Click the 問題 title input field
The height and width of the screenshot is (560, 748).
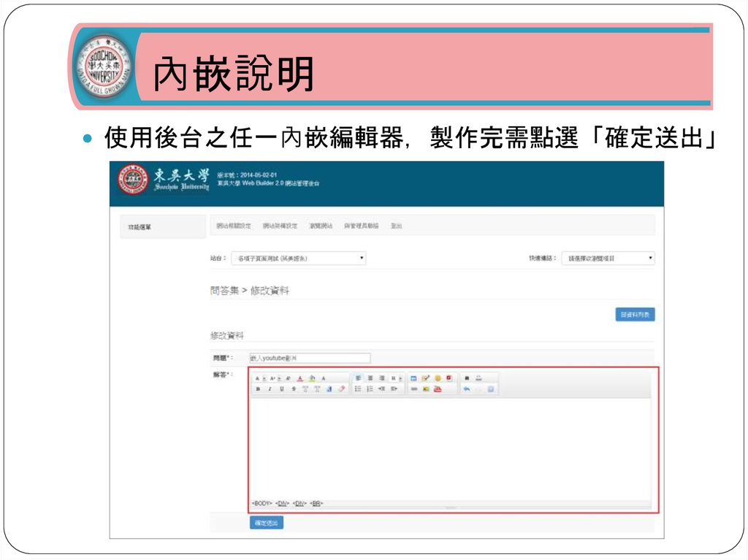[309, 358]
